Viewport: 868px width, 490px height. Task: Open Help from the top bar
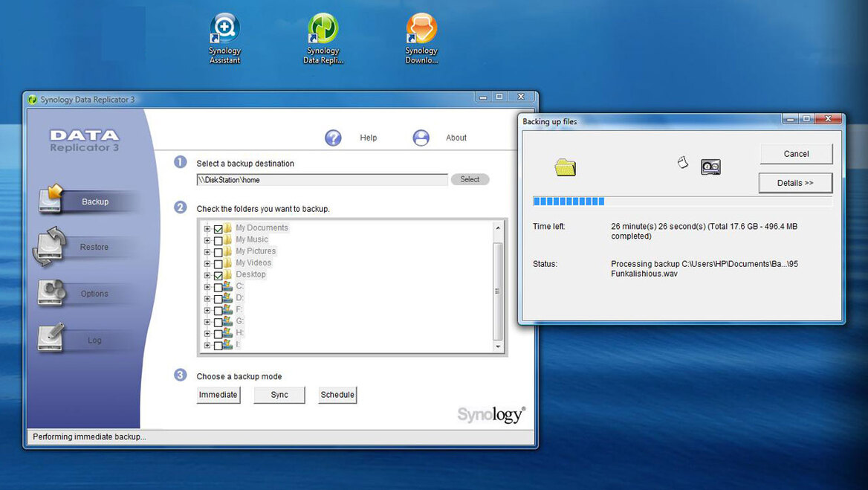click(368, 138)
